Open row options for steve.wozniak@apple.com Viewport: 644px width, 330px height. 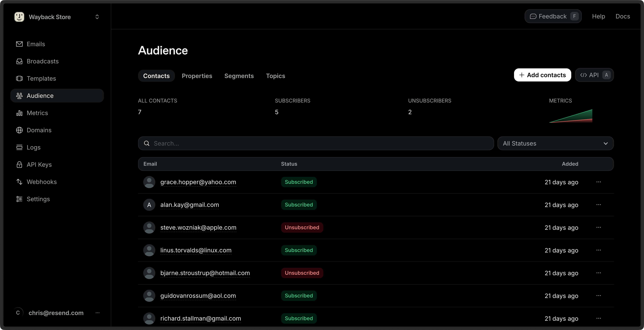pos(598,227)
